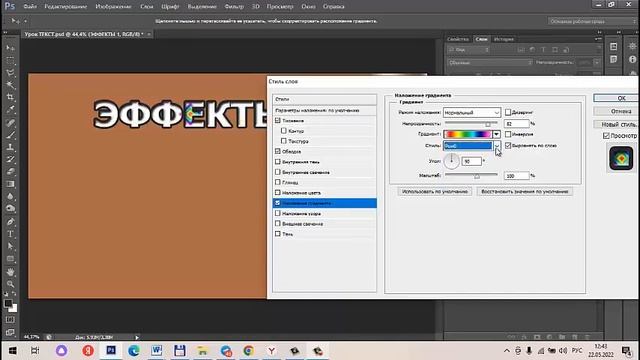The width and height of the screenshot is (640, 360).
Task: Toggle the Инверсия checkbox
Action: point(508,134)
